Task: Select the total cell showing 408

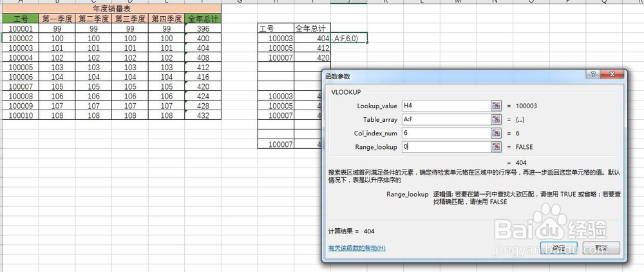Action: 203,57
